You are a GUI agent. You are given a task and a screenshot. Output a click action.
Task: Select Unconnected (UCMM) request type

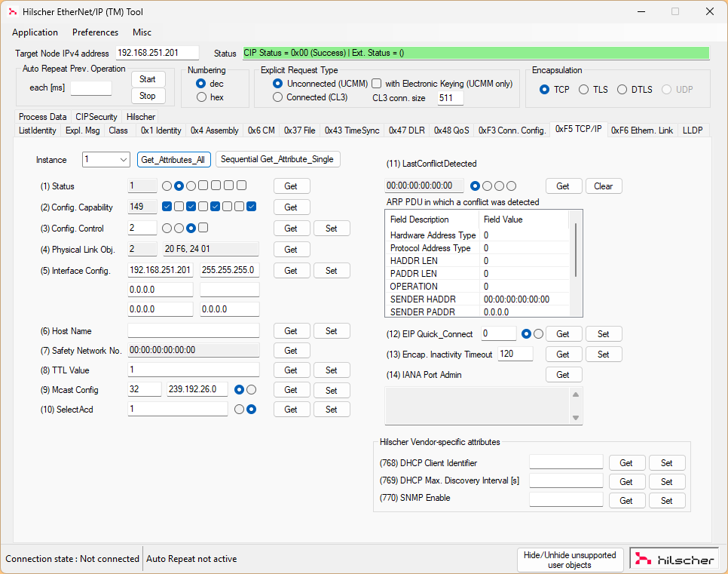(x=277, y=84)
